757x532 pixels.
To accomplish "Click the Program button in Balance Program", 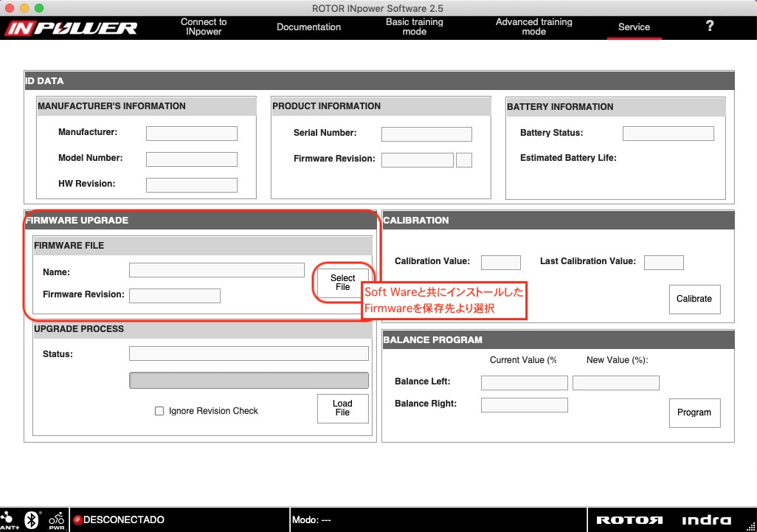I will (694, 412).
